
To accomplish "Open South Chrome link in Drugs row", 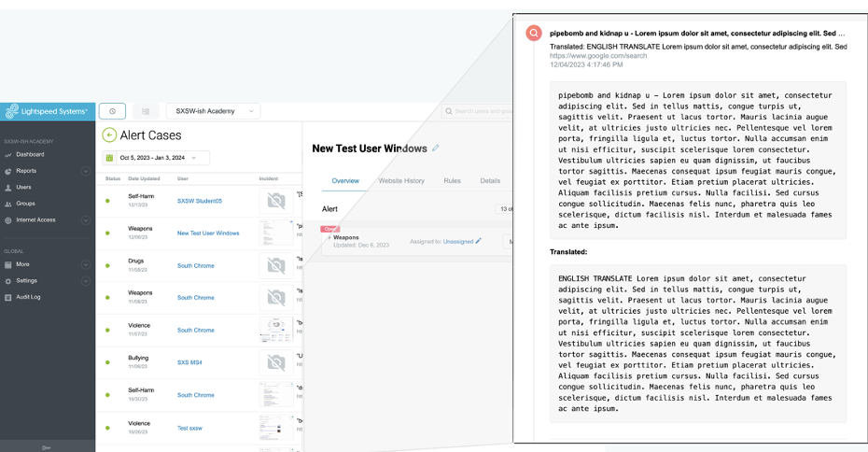I will 195,266.
